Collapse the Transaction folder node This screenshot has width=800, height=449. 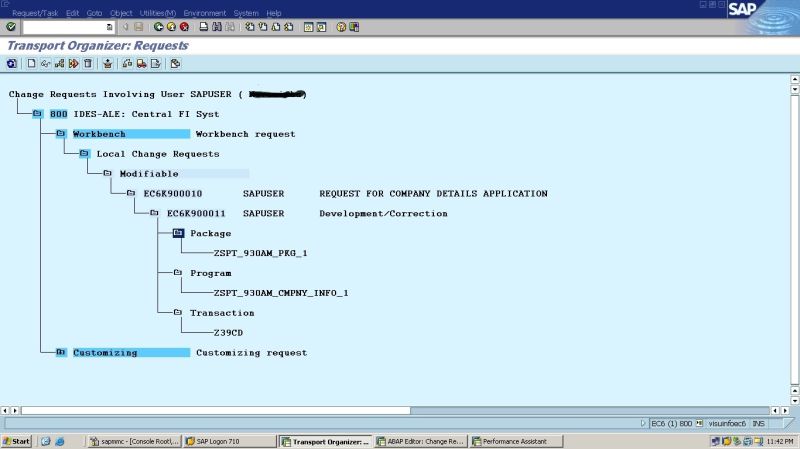click(x=178, y=313)
